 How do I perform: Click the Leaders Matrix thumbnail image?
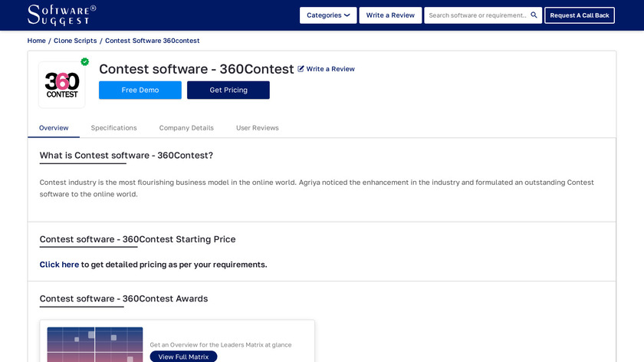pos(95,344)
